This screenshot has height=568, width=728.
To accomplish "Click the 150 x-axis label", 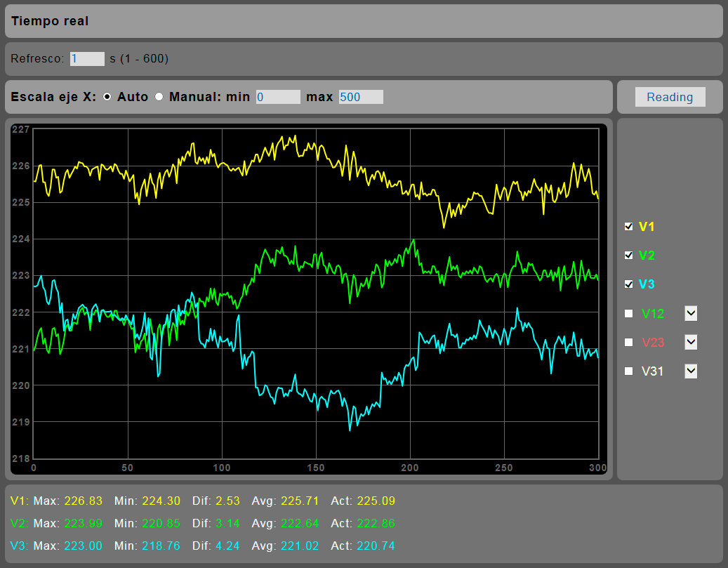I will pyautogui.click(x=316, y=468).
